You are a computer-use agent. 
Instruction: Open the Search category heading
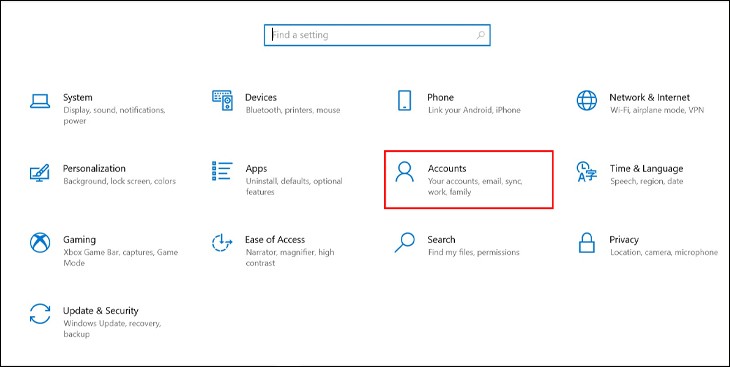point(441,239)
